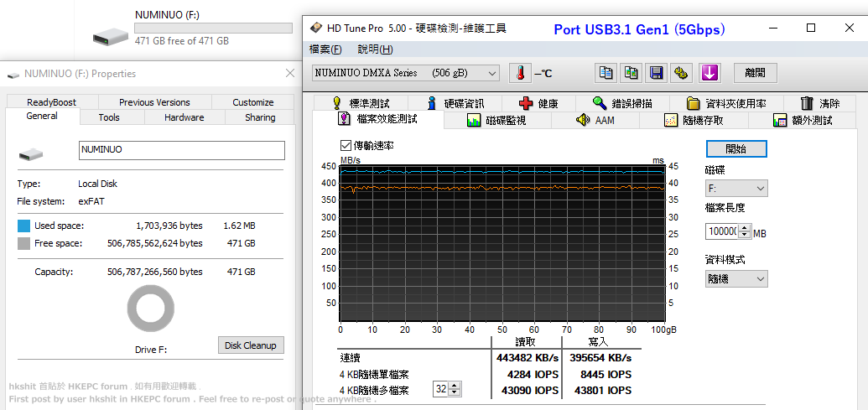Click the 100000 MB file length field

tap(722, 232)
